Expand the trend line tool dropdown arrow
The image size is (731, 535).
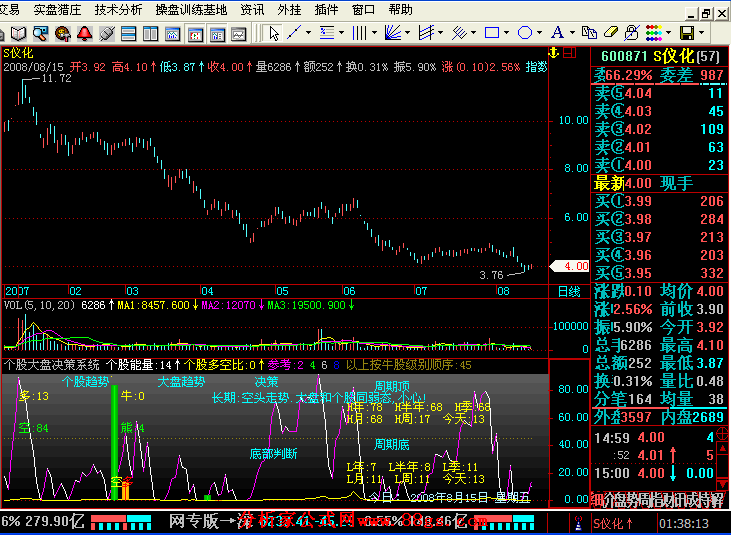308,33
